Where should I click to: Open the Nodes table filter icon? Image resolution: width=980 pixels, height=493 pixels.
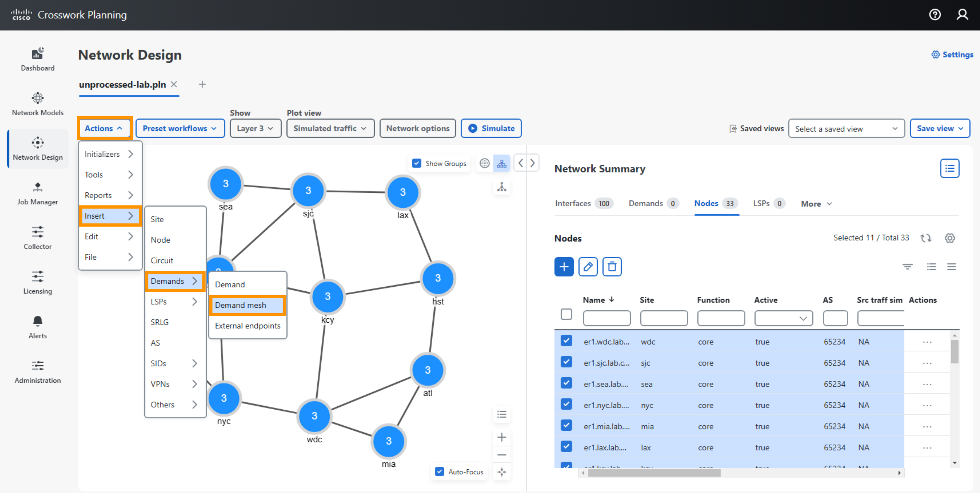(x=907, y=266)
